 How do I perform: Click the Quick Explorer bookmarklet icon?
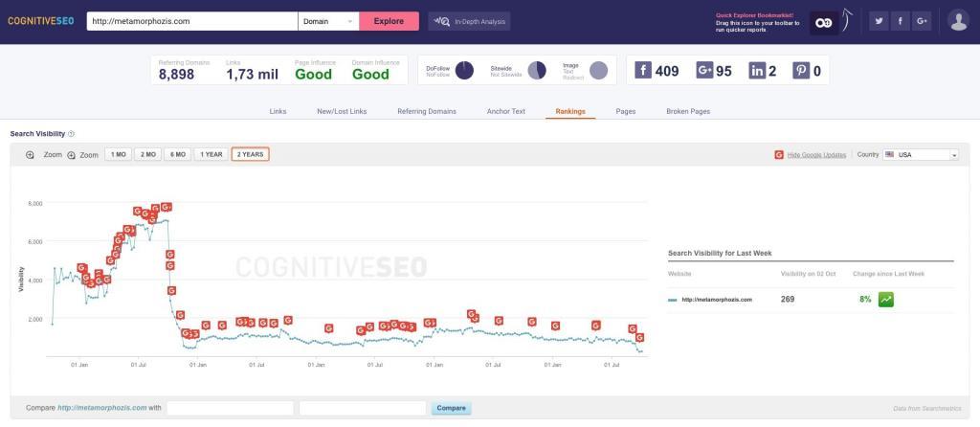coord(824,23)
